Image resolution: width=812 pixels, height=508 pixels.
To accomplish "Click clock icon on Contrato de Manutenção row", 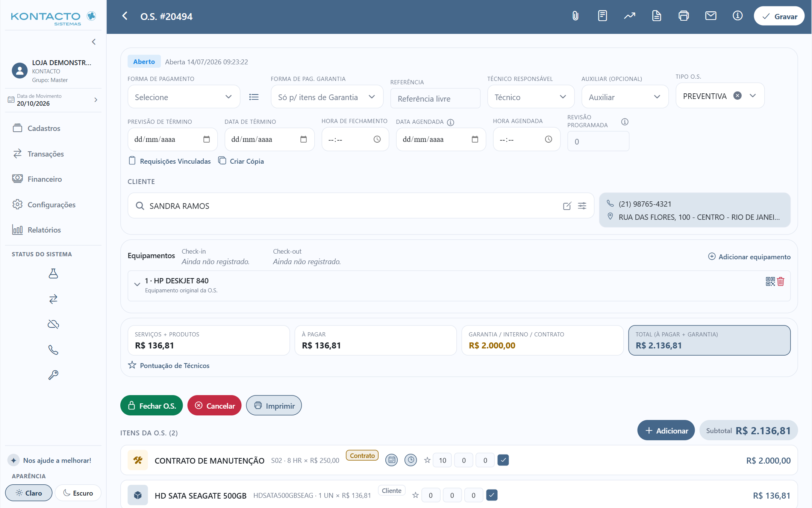I will (x=411, y=460).
